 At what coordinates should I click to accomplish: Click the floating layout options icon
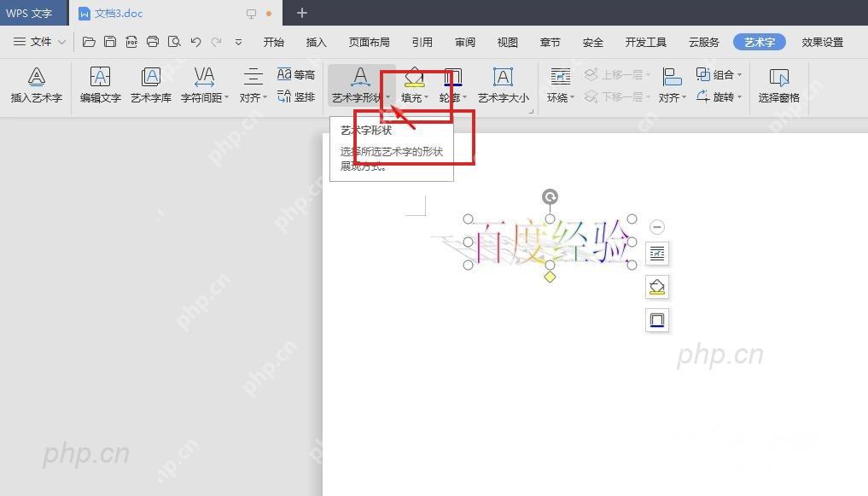[657, 254]
